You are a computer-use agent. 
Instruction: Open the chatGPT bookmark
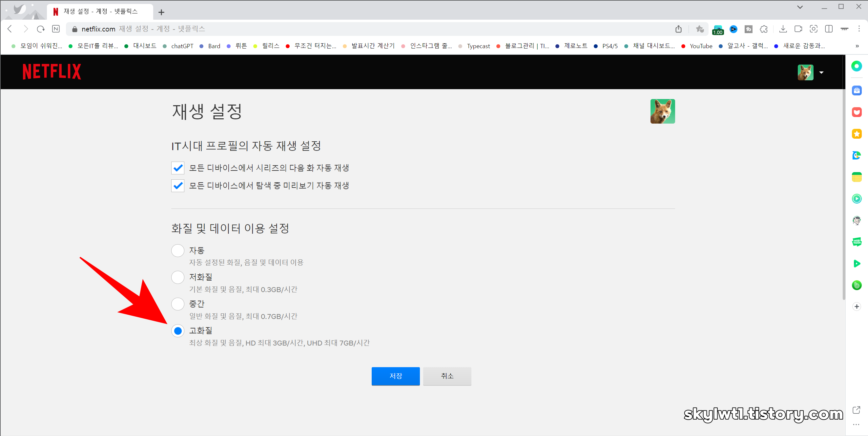point(178,46)
